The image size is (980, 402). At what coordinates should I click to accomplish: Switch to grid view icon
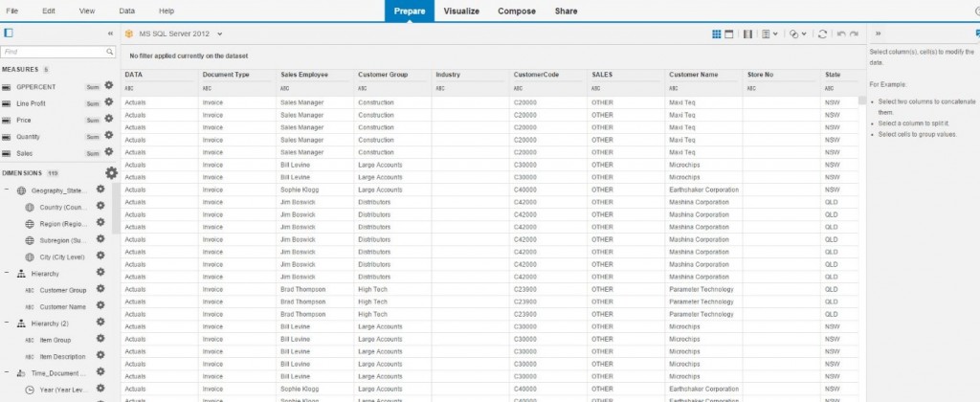[716, 33]
